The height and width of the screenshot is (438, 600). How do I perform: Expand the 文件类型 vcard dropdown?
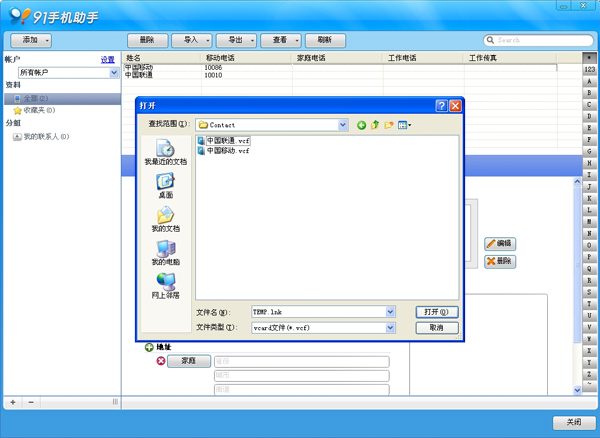[x=390, y=328]
